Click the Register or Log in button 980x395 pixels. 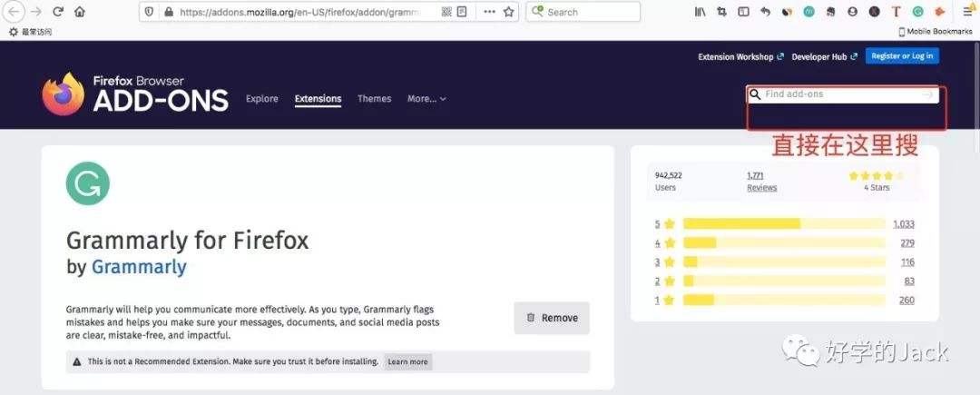901,56
